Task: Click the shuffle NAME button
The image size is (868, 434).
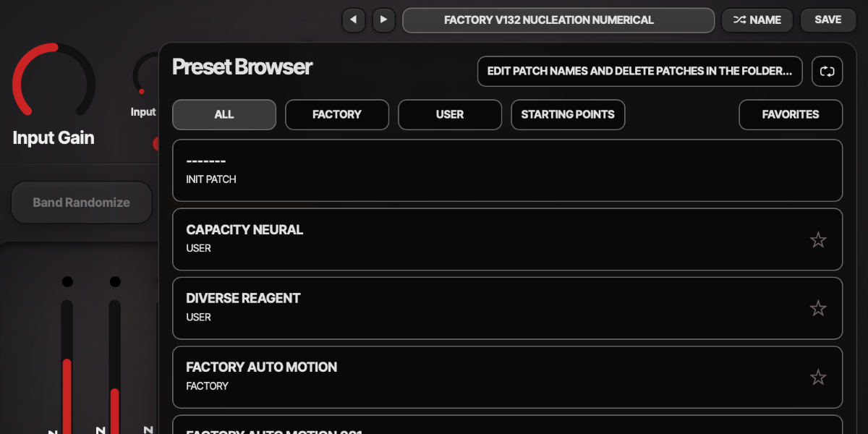Action: (x=757, y=20)
